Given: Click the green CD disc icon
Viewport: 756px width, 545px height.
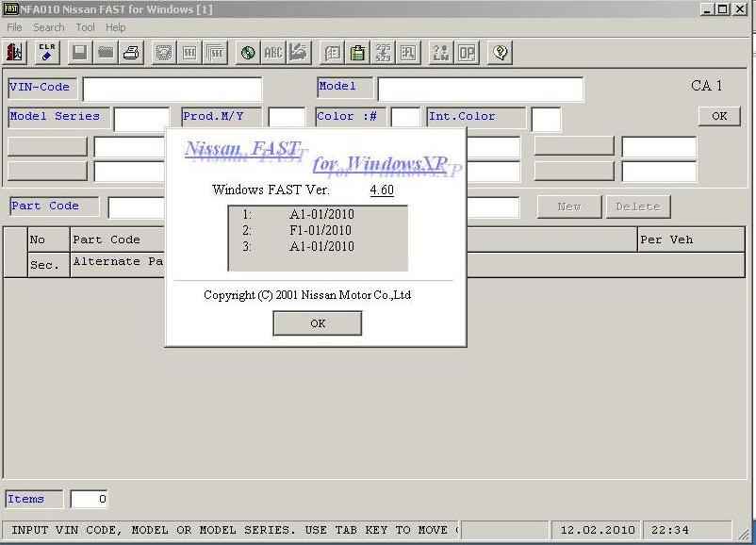Looking at the screenshot, I should click(x=248, y=52).
